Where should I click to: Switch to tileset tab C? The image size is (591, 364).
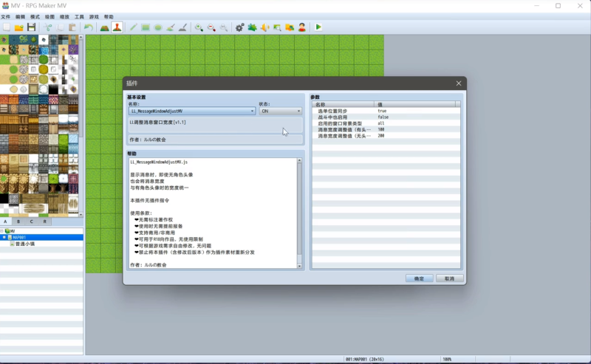32,222
